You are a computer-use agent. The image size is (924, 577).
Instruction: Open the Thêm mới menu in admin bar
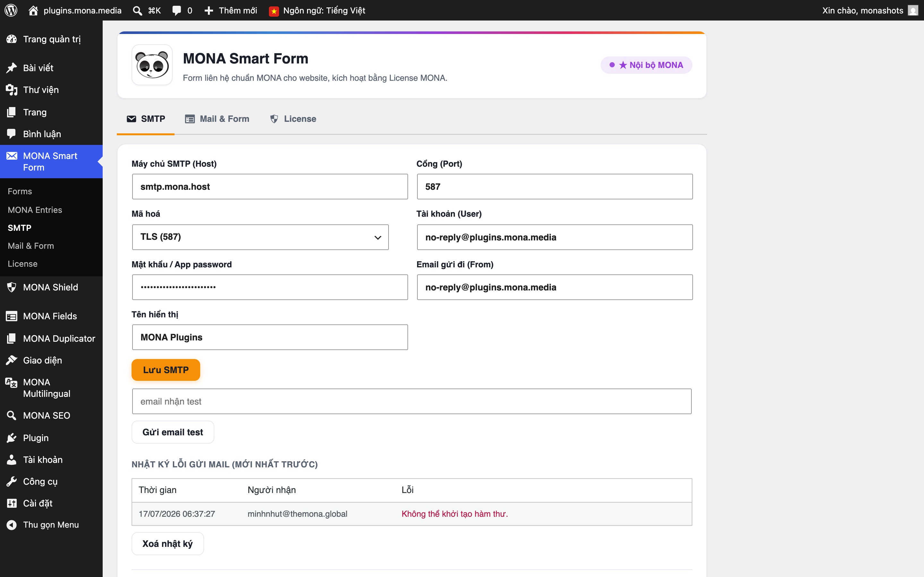click(231, 10)
